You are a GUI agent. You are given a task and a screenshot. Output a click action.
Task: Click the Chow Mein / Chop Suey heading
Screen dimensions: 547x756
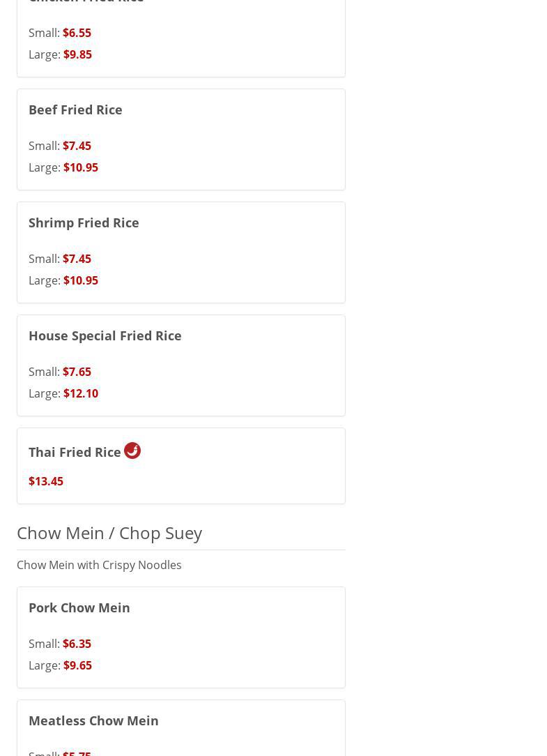(109, 533)
